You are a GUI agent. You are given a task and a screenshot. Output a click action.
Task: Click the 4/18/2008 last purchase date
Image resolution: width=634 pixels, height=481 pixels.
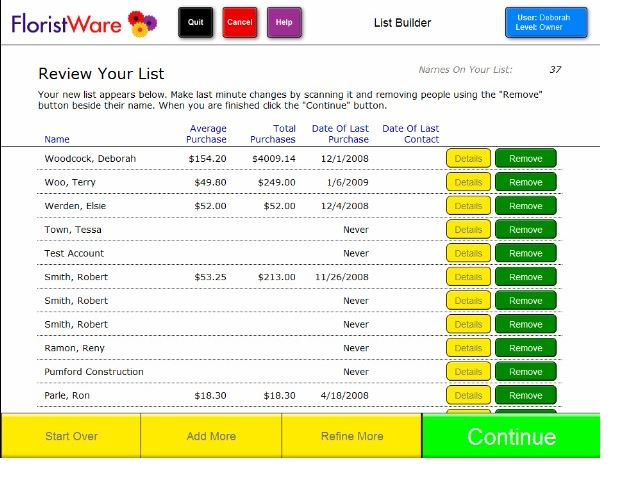[344, 395]
